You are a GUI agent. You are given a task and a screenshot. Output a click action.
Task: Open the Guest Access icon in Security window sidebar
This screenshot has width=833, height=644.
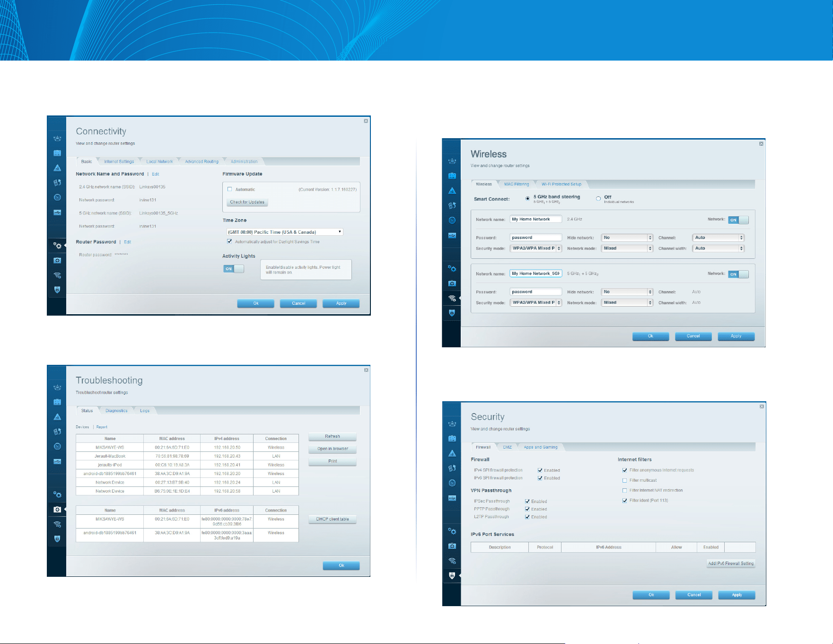tap(452, 438)
